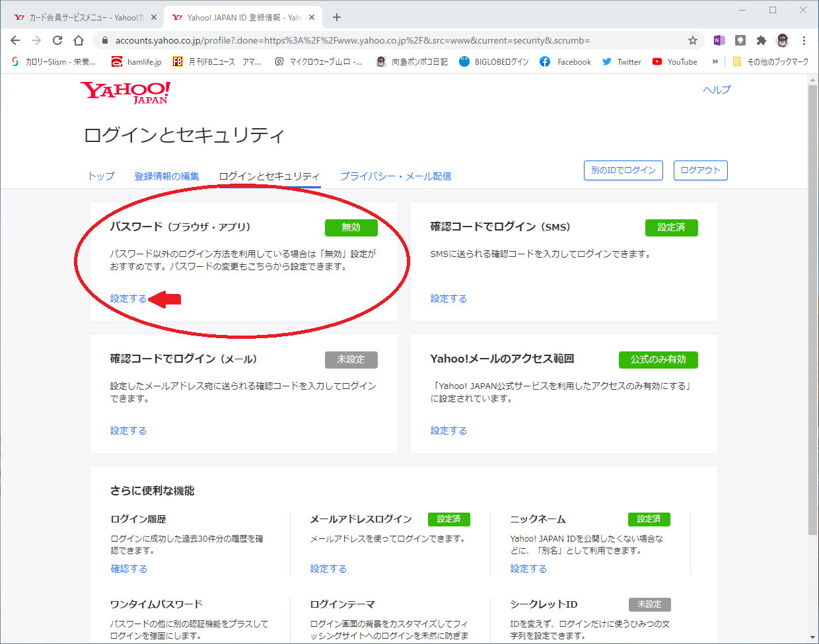Click ログインテーマ heading
Image resolution: width=819 pixels, height=644 pixels.
[343, 604]
